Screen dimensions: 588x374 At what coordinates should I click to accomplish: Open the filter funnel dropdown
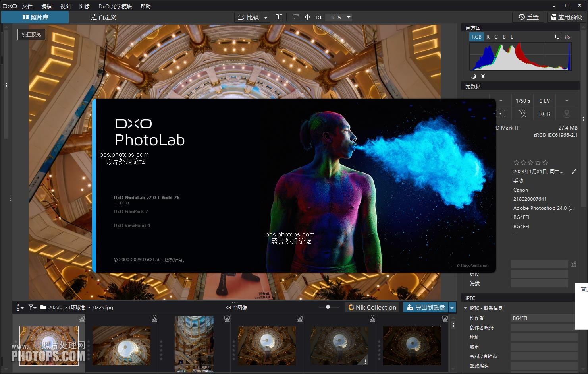(x=32, y=307)
